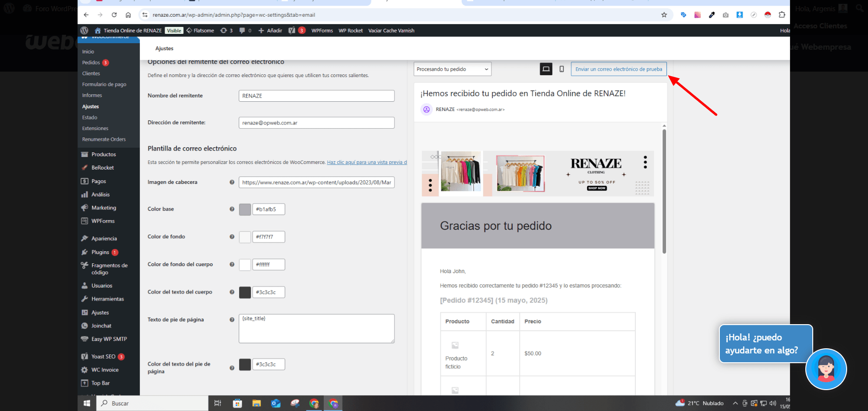The image size is (868, 411).
Task: Open Fragmentos de código in sidebar
Action: [109, 269]
